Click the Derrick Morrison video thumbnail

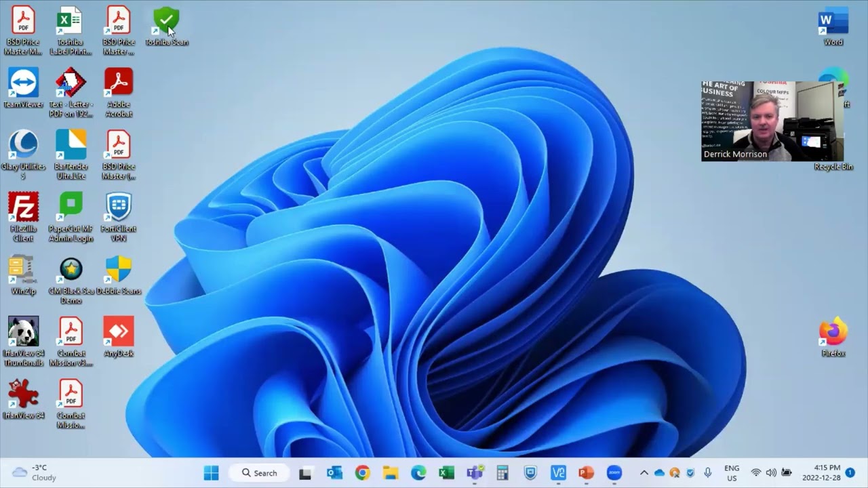tap(772, 121)
